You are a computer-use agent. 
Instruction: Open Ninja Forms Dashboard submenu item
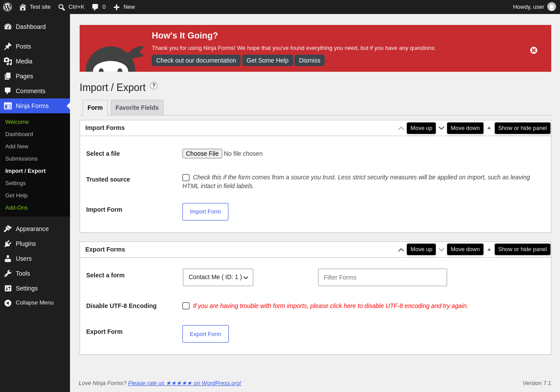tap(35, 134)
